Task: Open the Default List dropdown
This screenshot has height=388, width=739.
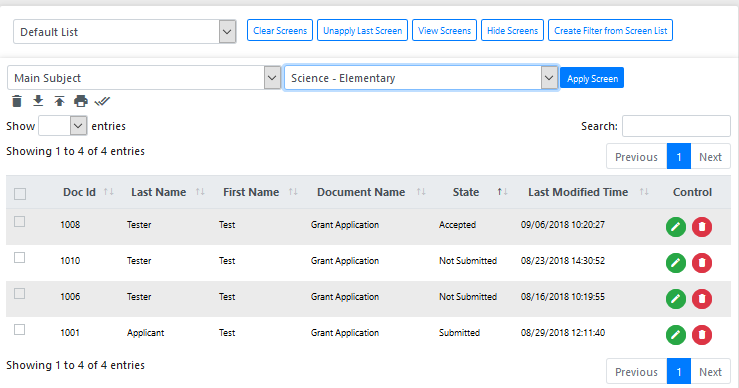Action: [x=124, y=32]
